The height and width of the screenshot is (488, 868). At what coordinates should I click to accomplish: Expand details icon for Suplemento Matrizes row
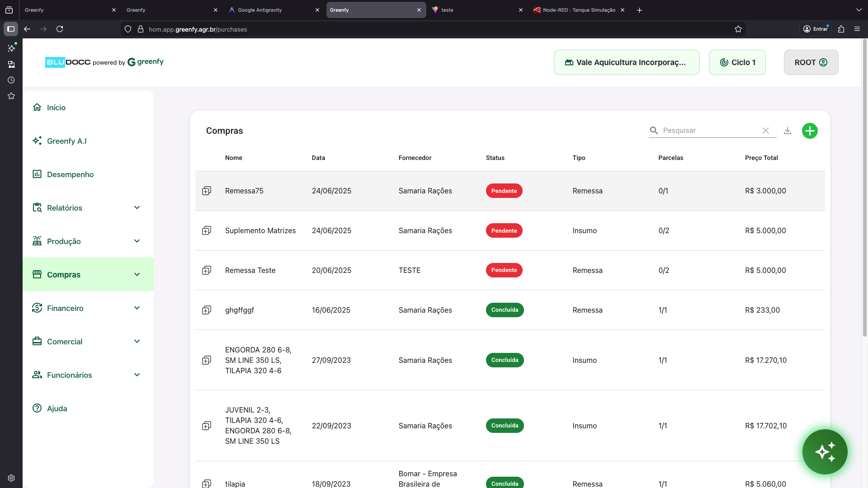click(207, 230)
